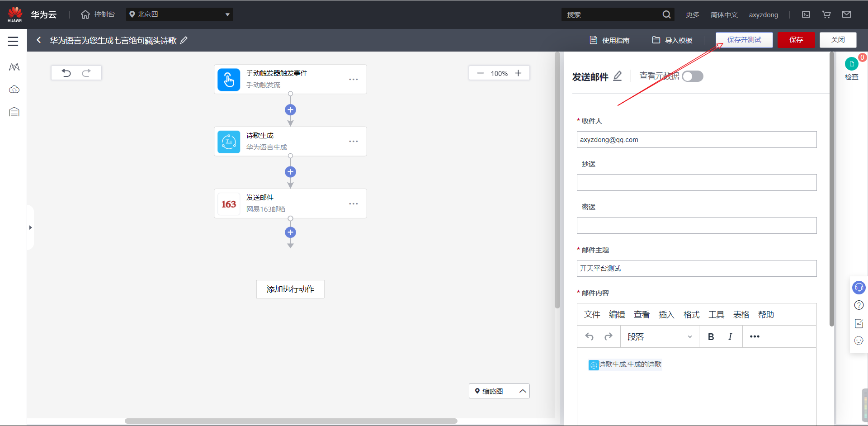Open the editor 文件 menu
The height and width of the screenshot is (426, 868).
tap(592, 314)
